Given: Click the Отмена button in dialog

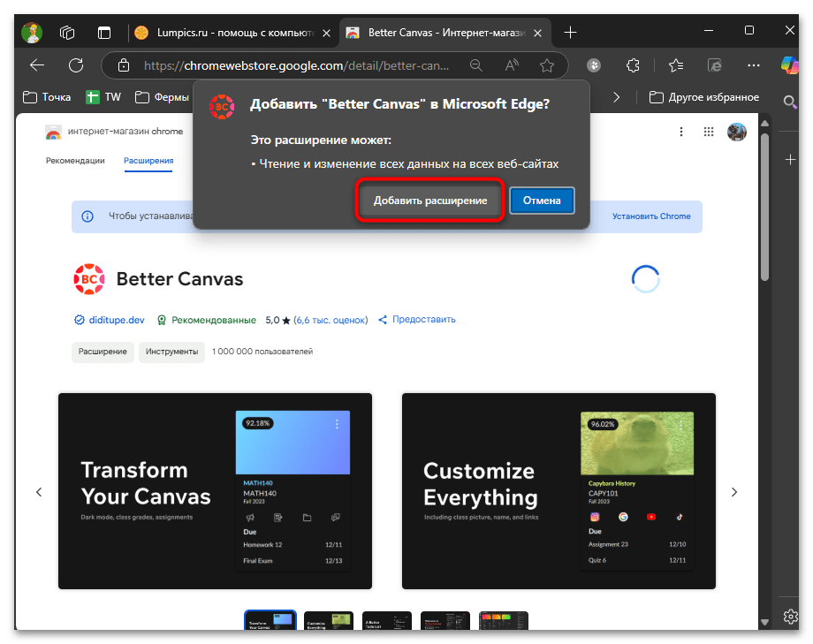Looking at the screenshot, I should click(x=542, y=201).
